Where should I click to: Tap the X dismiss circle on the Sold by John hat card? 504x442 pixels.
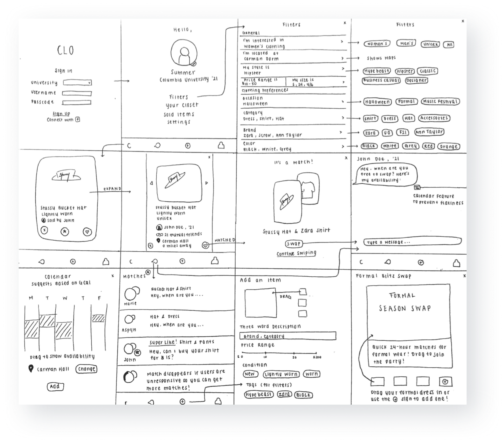(44, 230)
